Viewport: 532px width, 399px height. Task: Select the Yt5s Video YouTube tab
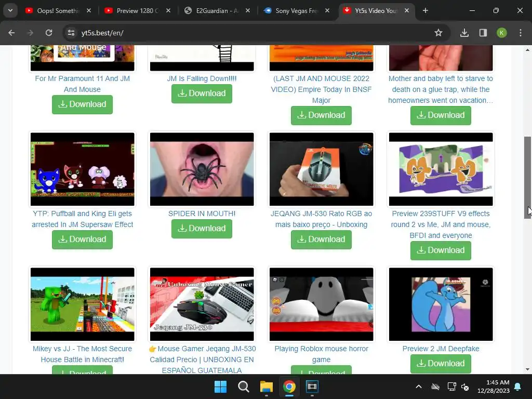click(371, 10)
